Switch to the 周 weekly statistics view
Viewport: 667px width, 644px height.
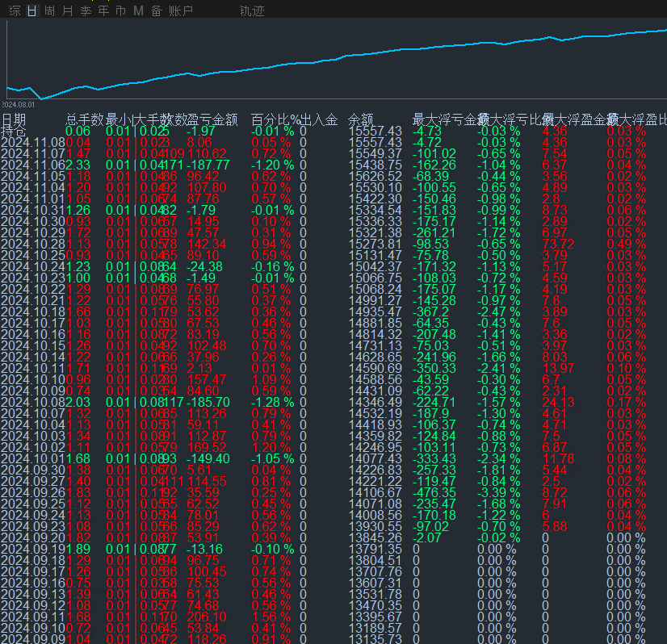(48, 11)
